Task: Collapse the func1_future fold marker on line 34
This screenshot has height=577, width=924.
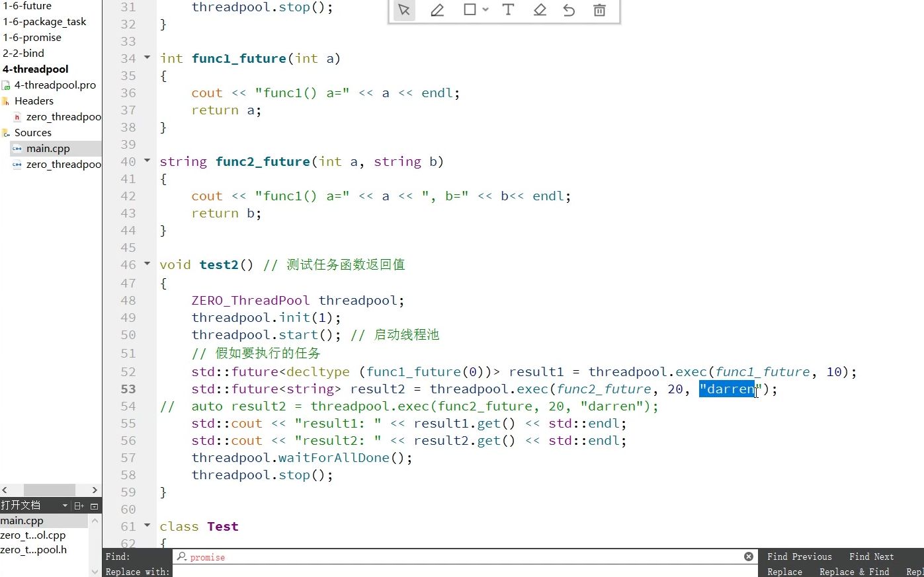Action: pyautogui.click(x=147, y=58)
